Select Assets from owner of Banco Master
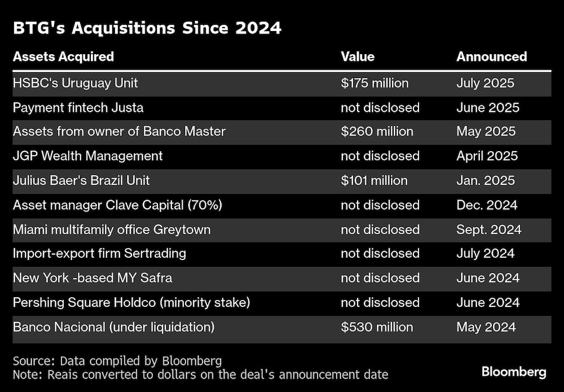The image size is (564, 392). [119, 131]
